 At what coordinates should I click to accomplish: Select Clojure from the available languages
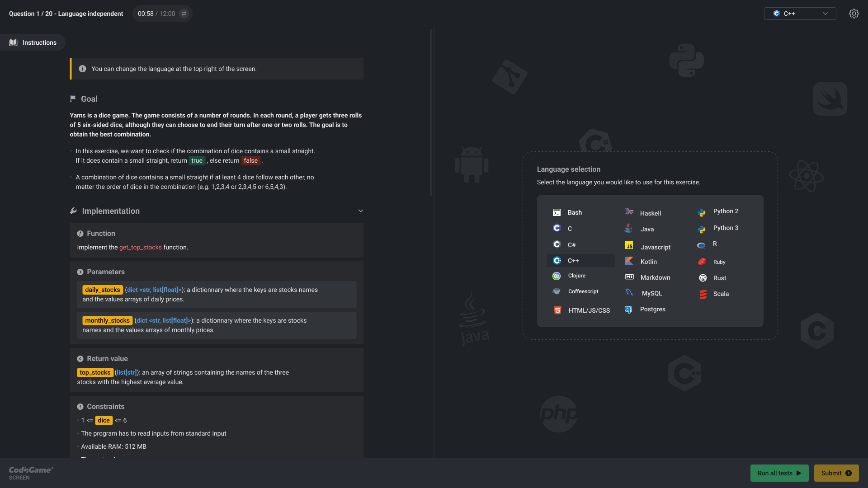(576, 276)
